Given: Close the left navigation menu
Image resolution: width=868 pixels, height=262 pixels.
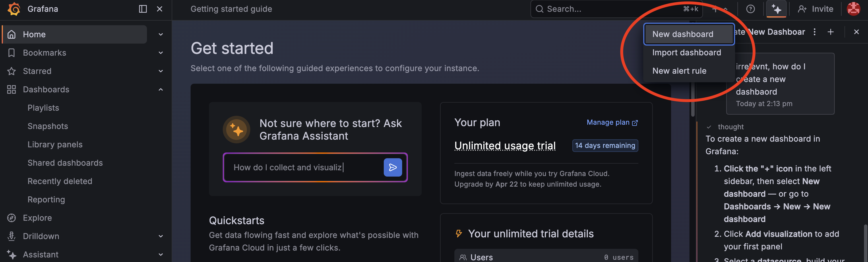Looking at the screenshot, I should (160, 9).
